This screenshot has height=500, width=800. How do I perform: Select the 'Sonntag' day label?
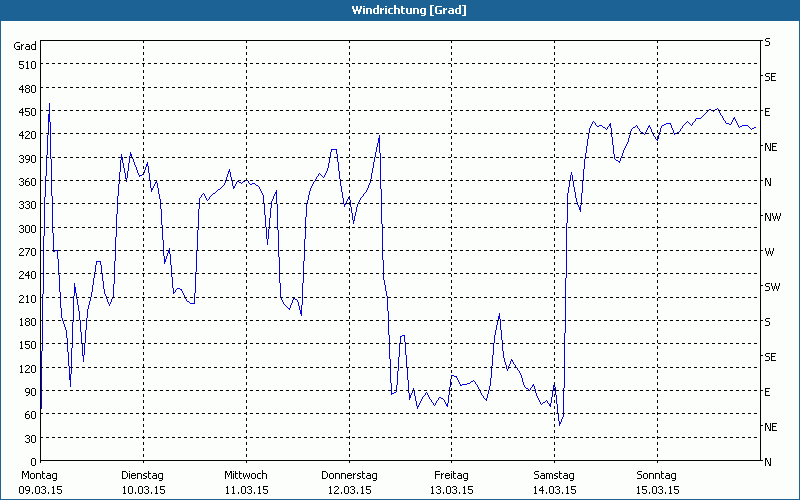(x=656, y=475)
